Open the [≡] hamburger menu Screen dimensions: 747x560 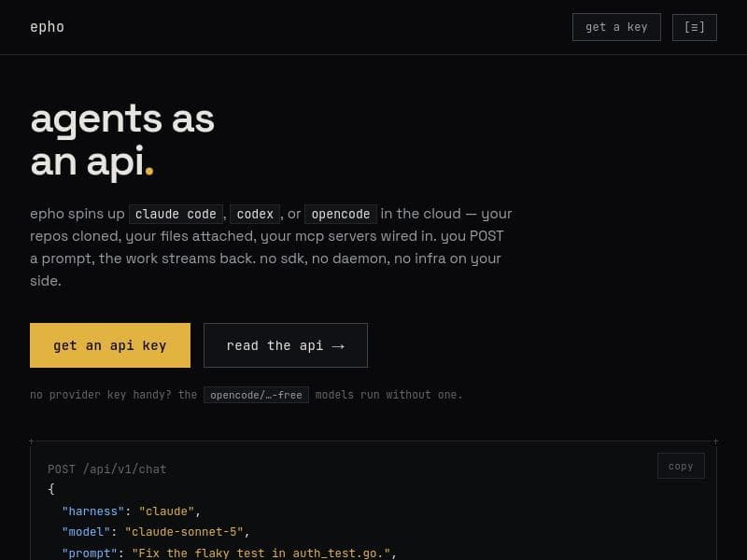[694, 27]
